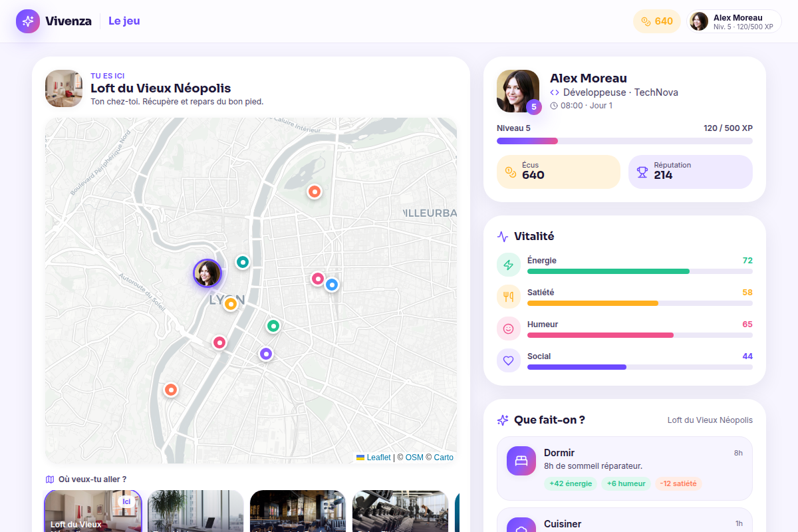
Task: Click the coins icon in the header
Action: [646, 21]
